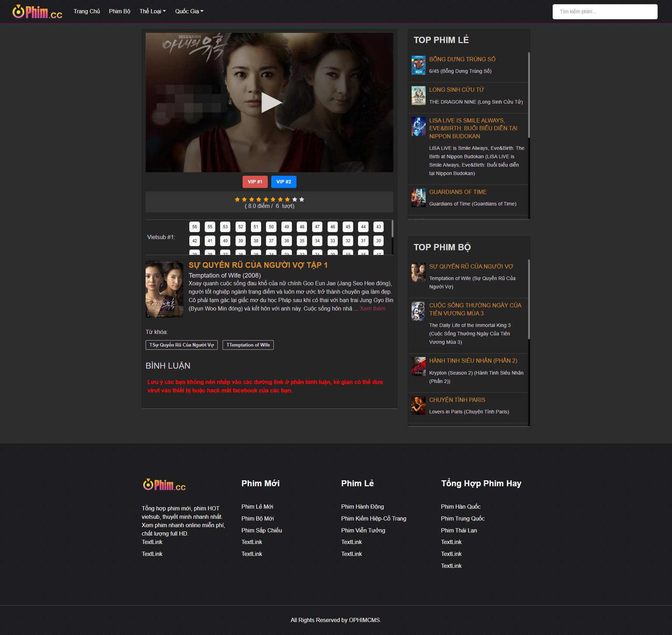Open Guardians of Time poster thumbnail

(x=418, y=198)
